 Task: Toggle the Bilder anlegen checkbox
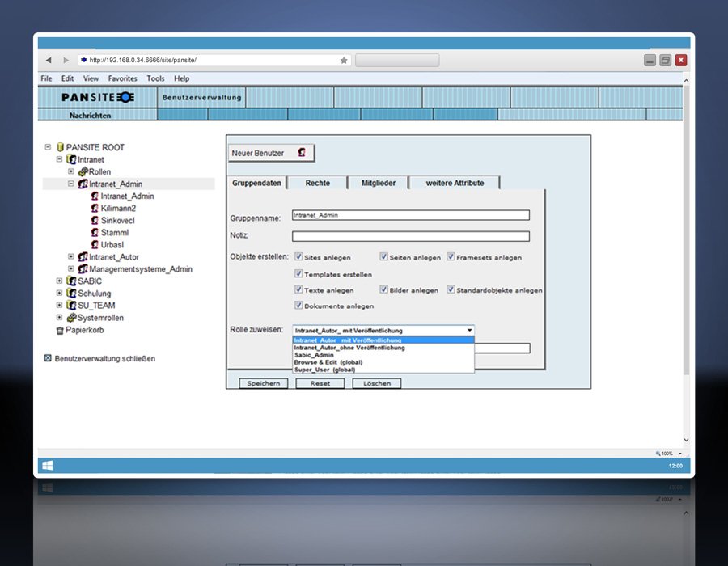point(383,289)
